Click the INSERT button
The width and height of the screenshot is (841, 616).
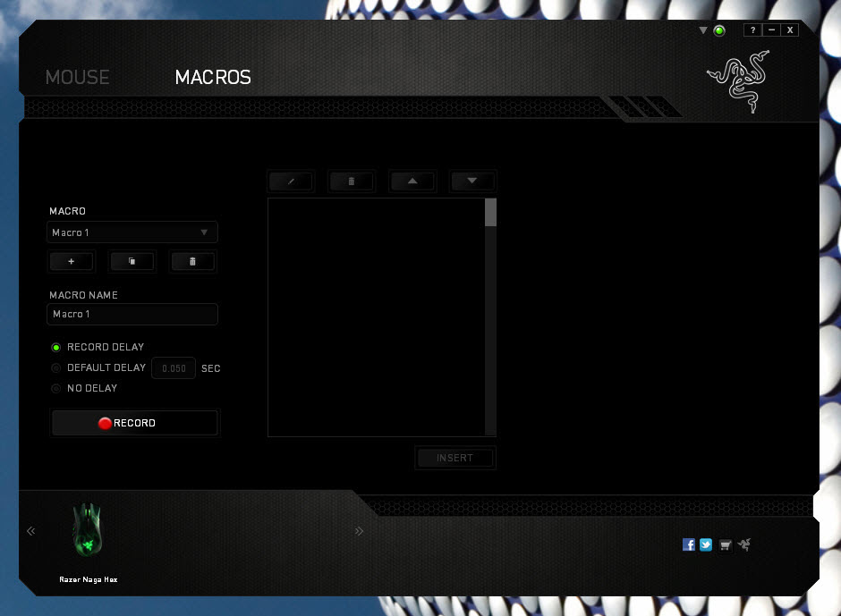454,458
